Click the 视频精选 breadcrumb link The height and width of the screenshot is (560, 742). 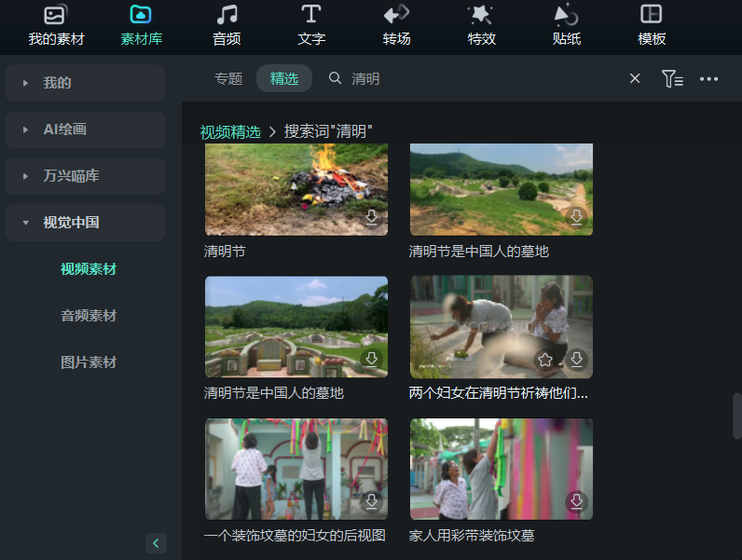click(x=230, y=131)
